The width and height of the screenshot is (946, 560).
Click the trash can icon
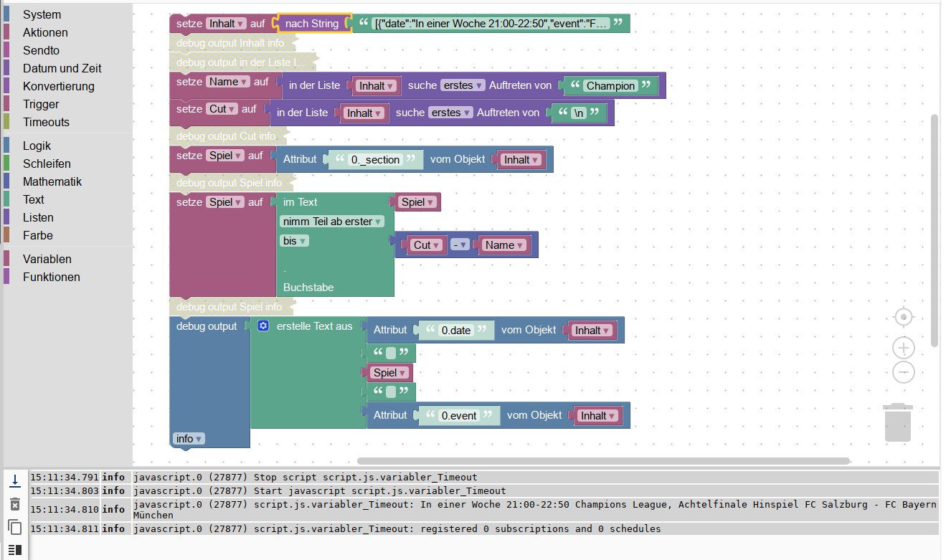[x=898, y=422]
